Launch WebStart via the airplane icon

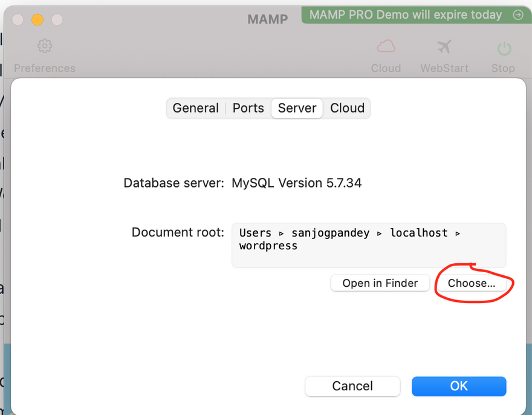444,47
